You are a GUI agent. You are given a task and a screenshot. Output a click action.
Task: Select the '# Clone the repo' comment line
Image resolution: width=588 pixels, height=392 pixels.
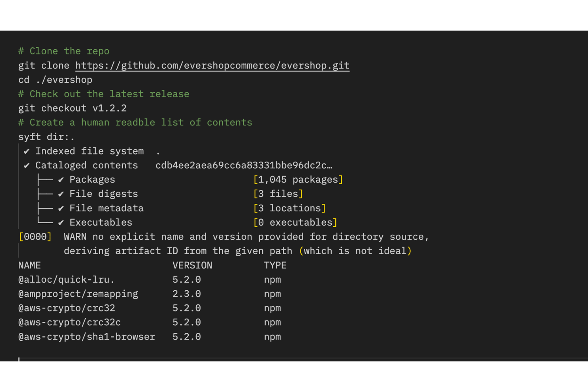click(x=64, y=51)
